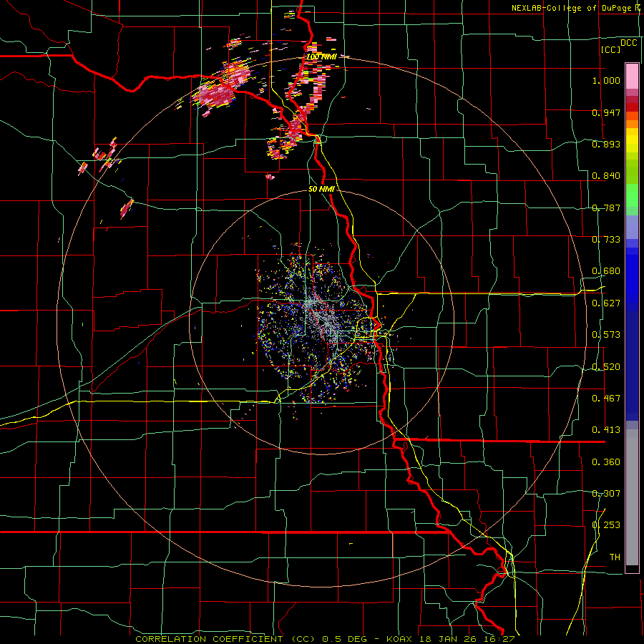Click the 0.413 scale value
Image resolution: width=644 pixels, height=644 pixels.
[x=606, y=430]
